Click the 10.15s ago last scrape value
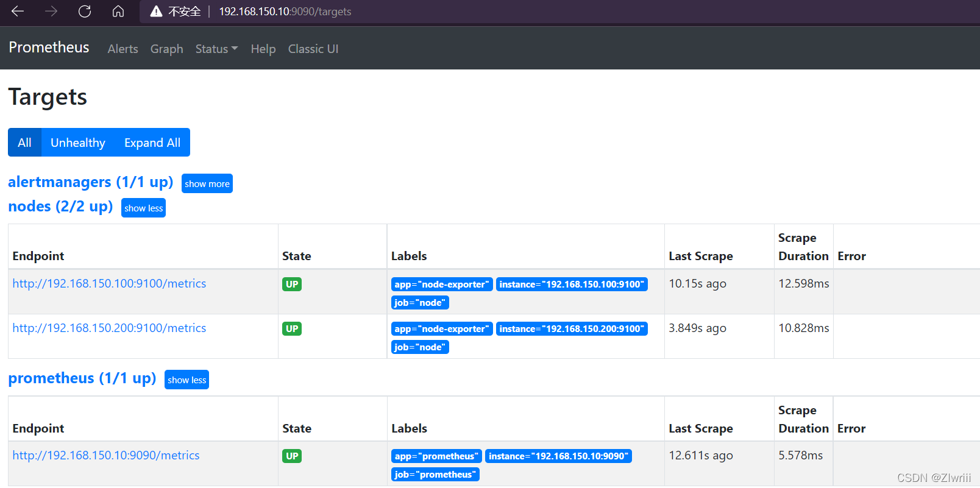This screenshot has height=488, width=980. [x=697, y=283]
